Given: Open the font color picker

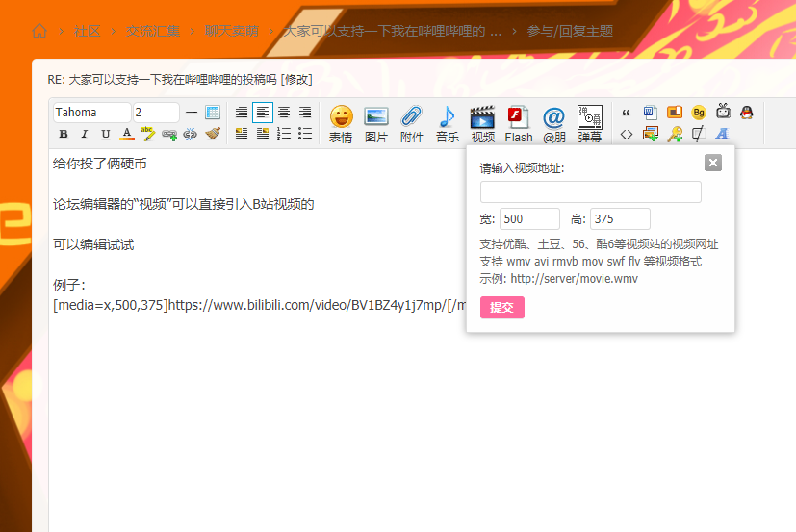Looking at the screenshot, I should 126,134.
